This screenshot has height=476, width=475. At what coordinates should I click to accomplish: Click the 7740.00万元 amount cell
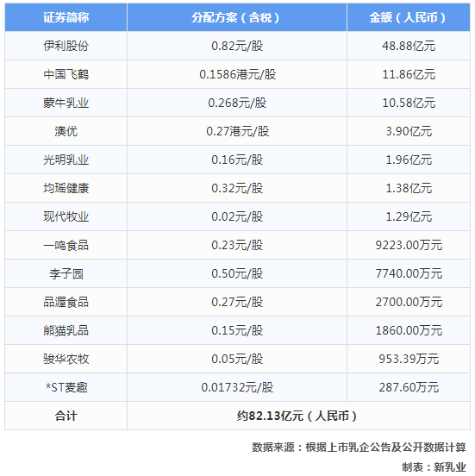[409, 273]
